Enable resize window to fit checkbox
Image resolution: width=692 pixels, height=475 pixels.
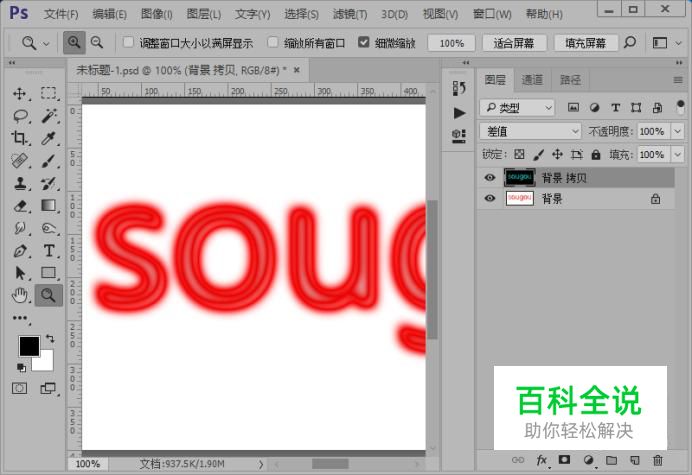tap(128, 42)
